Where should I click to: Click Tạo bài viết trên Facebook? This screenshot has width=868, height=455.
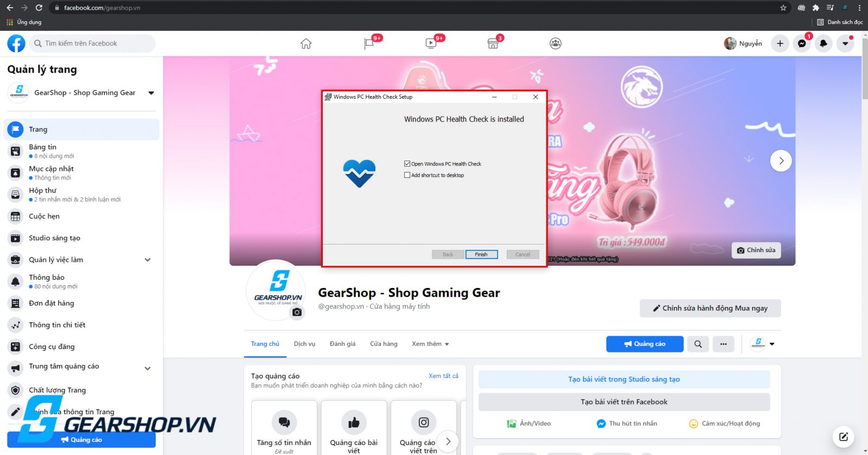click(624, 402)
